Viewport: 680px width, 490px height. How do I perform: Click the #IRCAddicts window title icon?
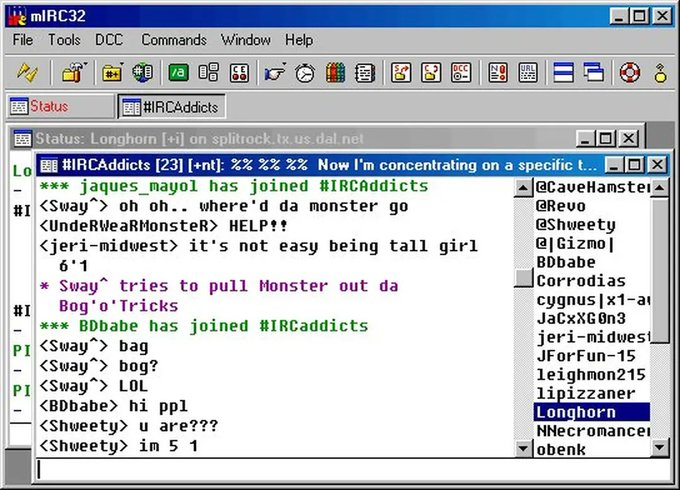49,165
